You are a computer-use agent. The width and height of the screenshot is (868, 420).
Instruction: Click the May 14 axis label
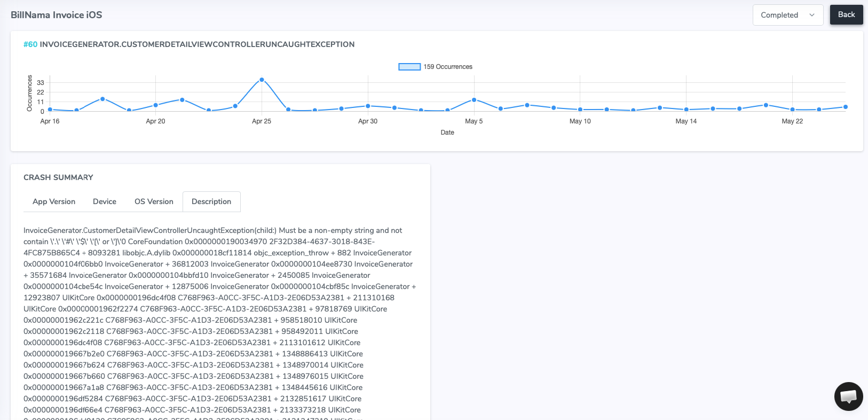686,121
